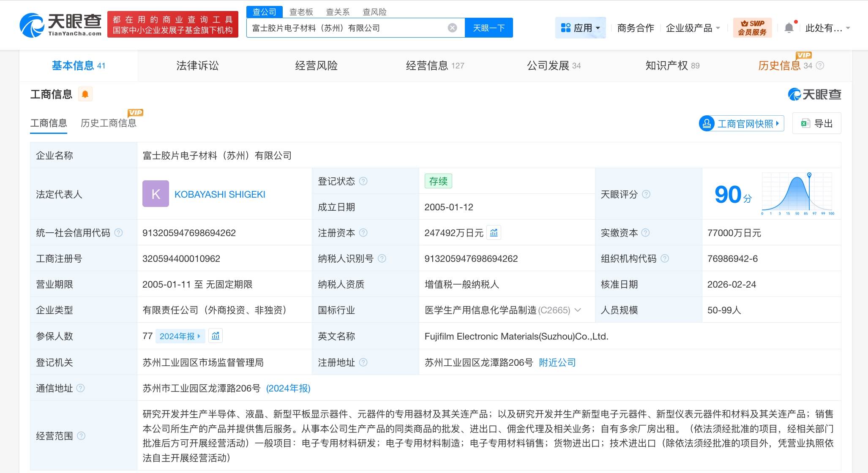Image resolution: width=868 pixels, height=473 pixels.
Task: Clear search field with the X icon
Action: coord(452,28)
